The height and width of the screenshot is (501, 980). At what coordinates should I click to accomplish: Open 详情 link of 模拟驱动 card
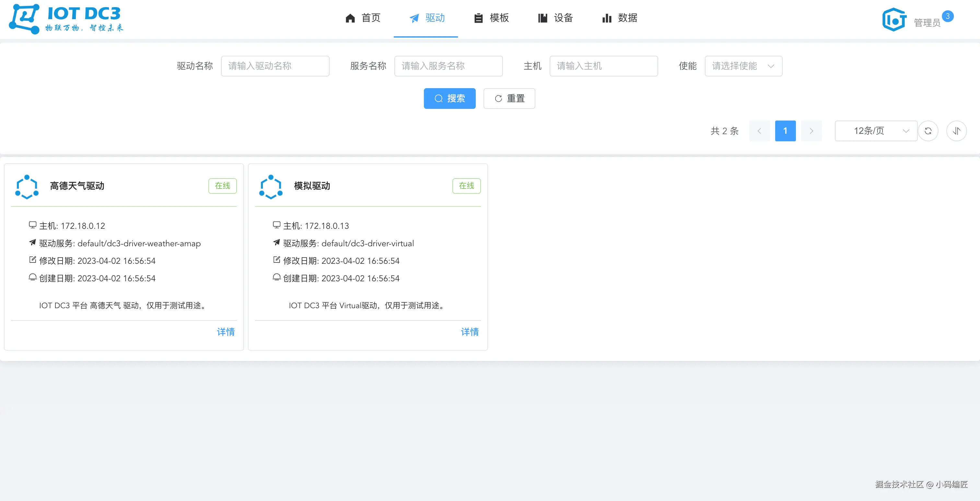(470, 332)
